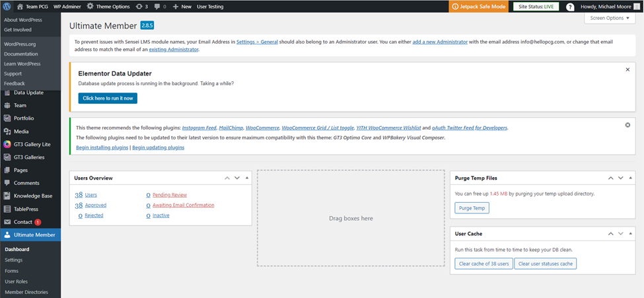Toggle the Users Overview panel collapse arrow
644x298 pixels.
[x=247, y=178]
